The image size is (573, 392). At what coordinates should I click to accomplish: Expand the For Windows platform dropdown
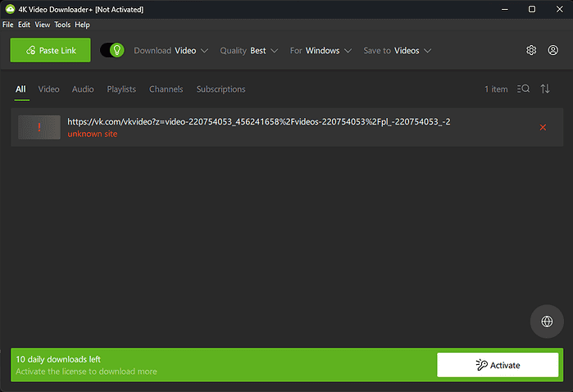coord(321,50)
